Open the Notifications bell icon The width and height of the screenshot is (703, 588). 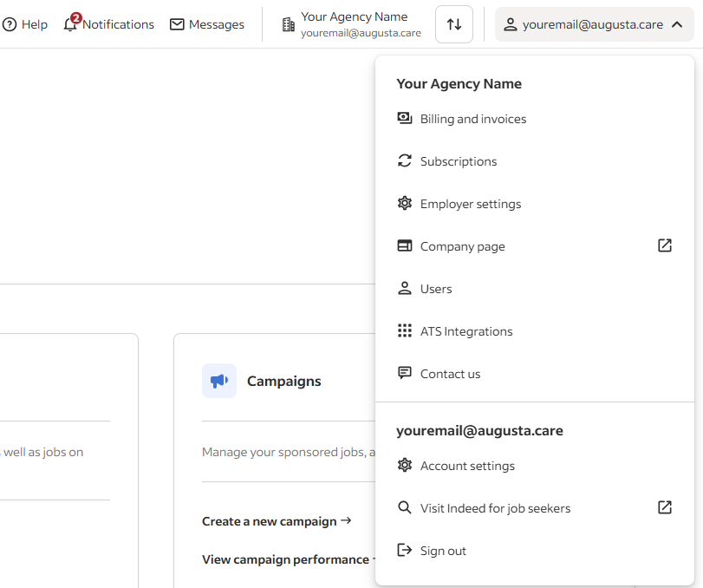[x=70, y=25]
